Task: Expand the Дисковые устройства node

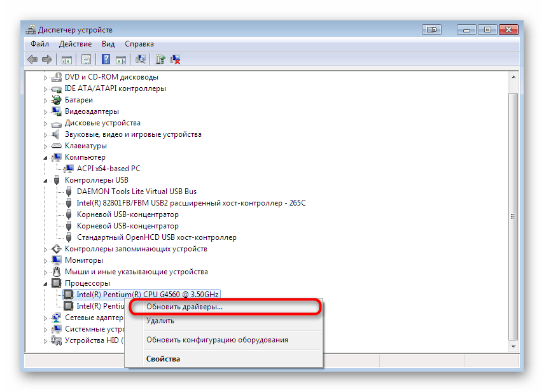Action: (45, 123)
